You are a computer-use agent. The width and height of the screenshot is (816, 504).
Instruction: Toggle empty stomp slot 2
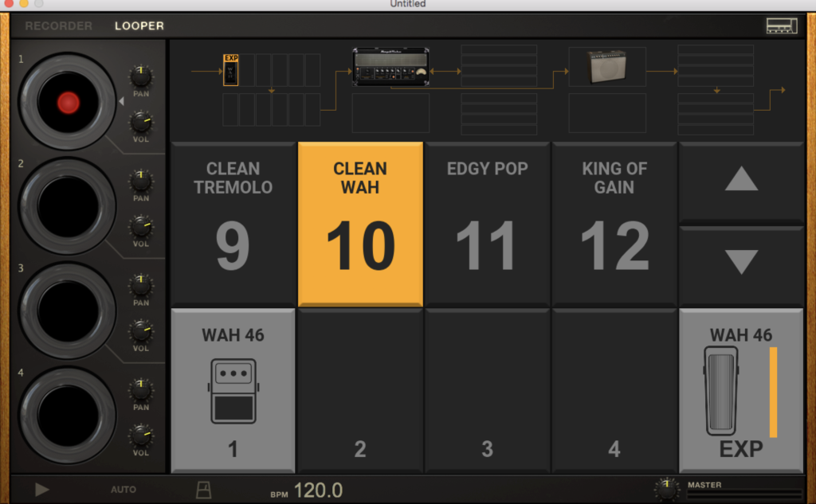coord(360,391)
